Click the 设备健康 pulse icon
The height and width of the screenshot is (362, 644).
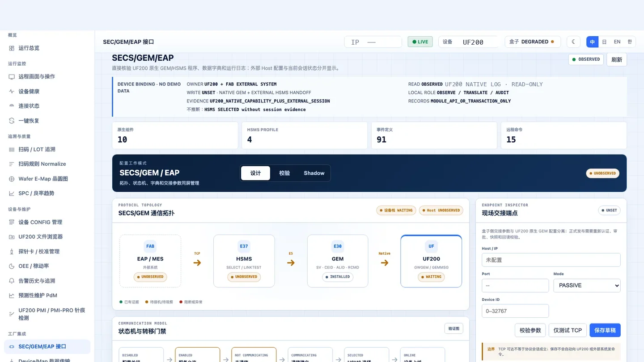coord(12,91)
